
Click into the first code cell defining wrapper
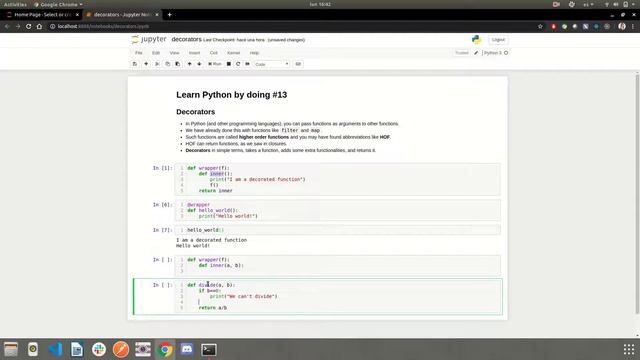[x=338, y=179]
